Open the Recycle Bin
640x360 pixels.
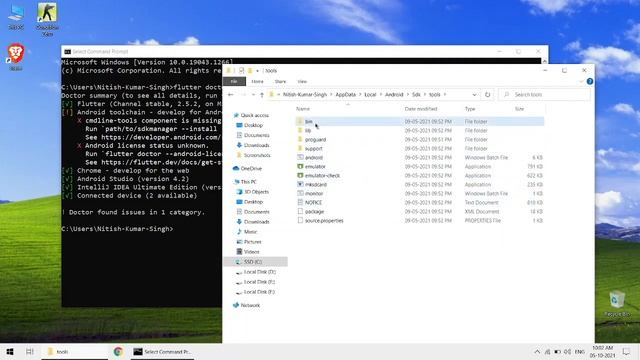click(x=617, y=304)
